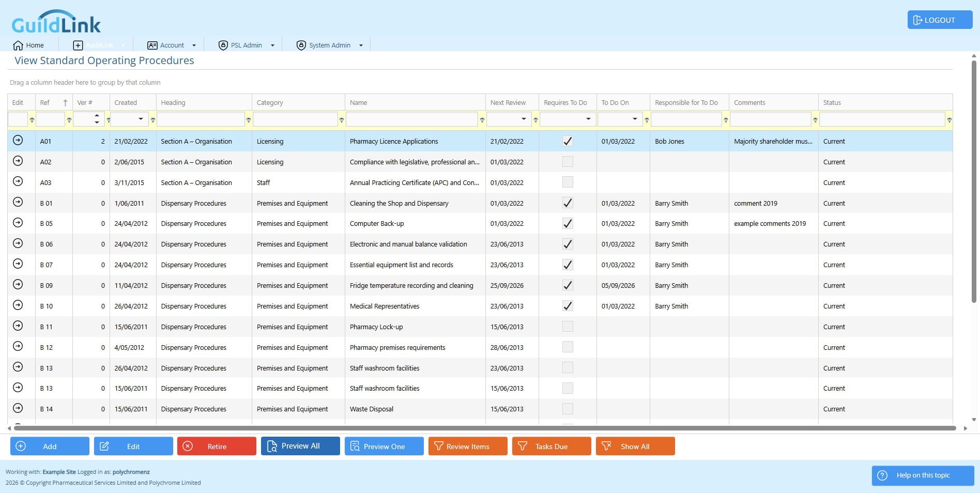Expand the Next Review filter dropdown
The image size is (980, 493).
pos(524,119)
